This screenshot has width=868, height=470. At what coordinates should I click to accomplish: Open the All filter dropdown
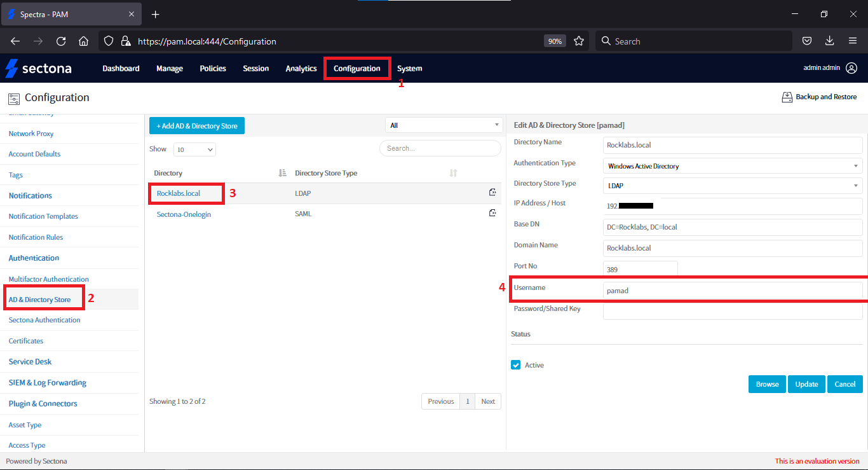444,125
